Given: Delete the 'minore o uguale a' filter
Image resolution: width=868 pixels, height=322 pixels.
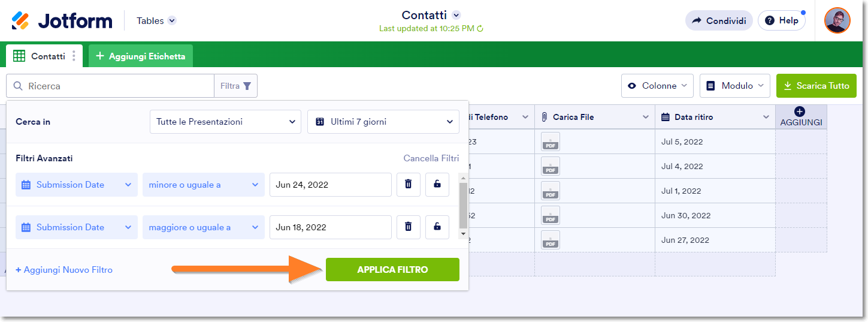Looking at the screenshot, I should pos(409,185).
